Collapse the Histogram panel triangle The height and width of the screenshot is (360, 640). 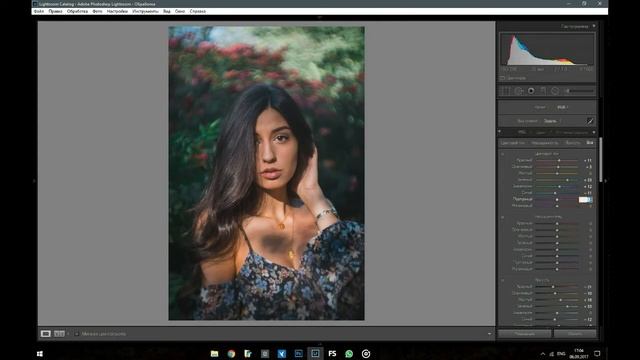click(594, 26)
